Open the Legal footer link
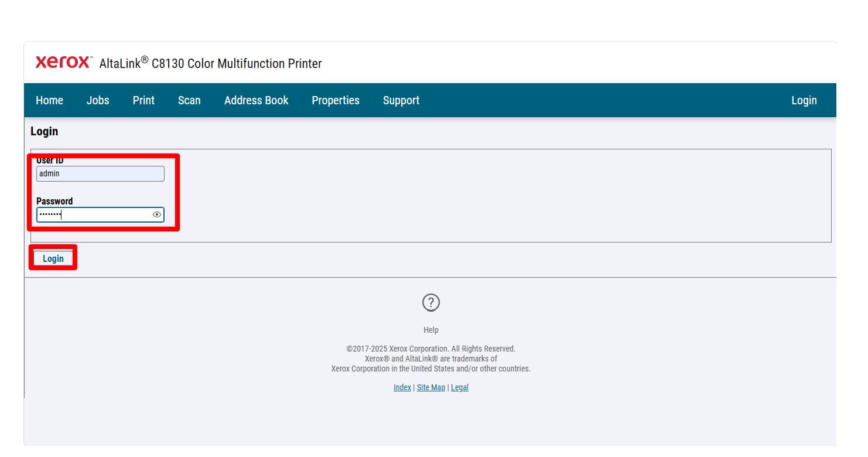Image resolution: width=868 pixels, height=457 pixels. pyautogui.click(x=460, y=387)
